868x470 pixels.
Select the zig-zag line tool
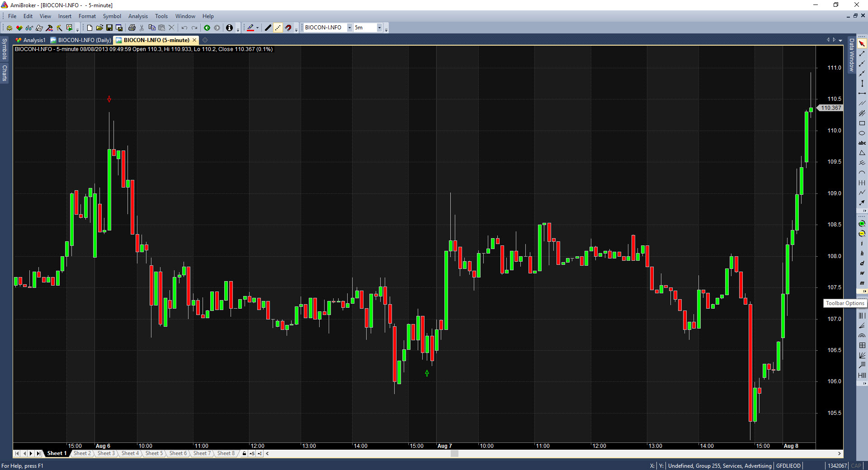click(x=862, y=193)
